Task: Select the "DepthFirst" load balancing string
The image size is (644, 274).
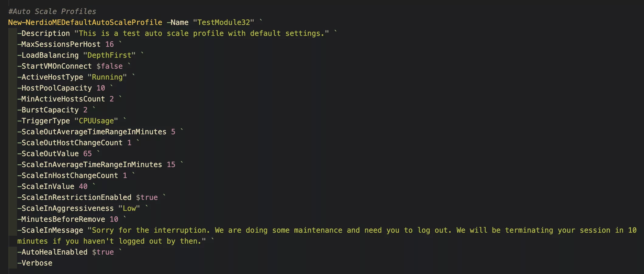Action: [x=109, y=55]
